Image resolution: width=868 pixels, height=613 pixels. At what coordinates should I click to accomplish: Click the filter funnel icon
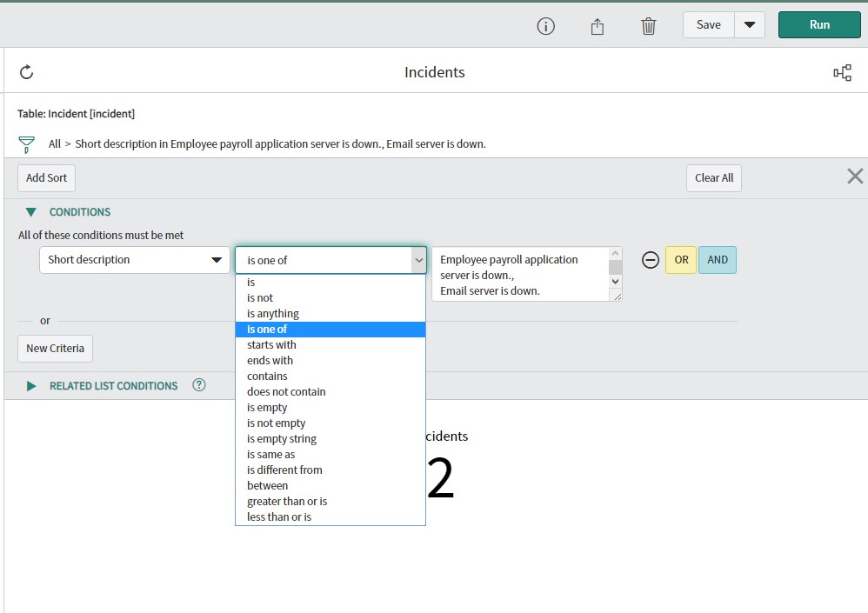click(x=26, y=144)
